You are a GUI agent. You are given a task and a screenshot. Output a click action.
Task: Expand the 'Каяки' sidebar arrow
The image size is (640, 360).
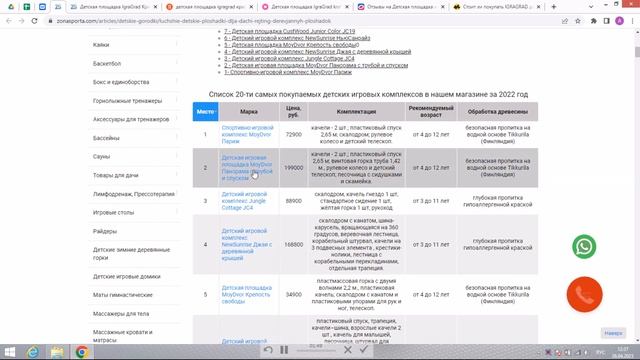point(177,44)
